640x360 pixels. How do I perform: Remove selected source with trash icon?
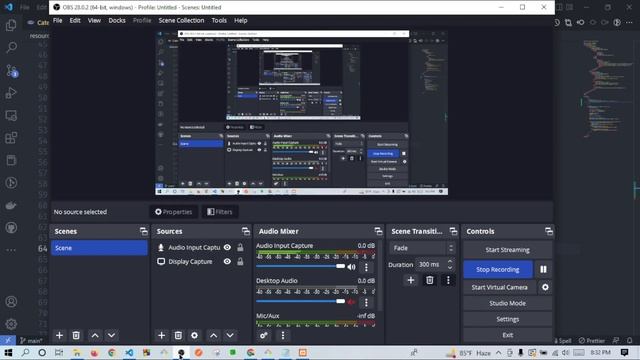(178, 335)
